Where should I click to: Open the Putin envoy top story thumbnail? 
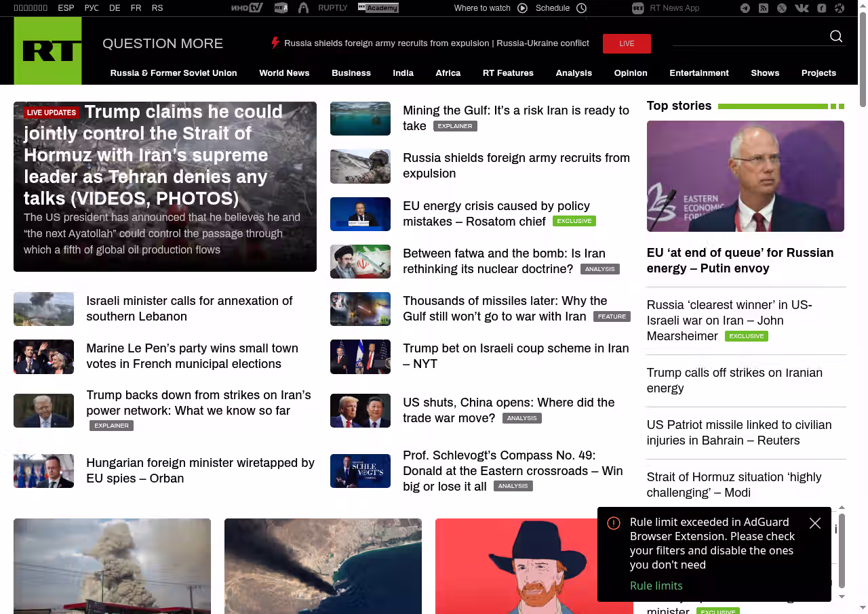click(745, 176)
